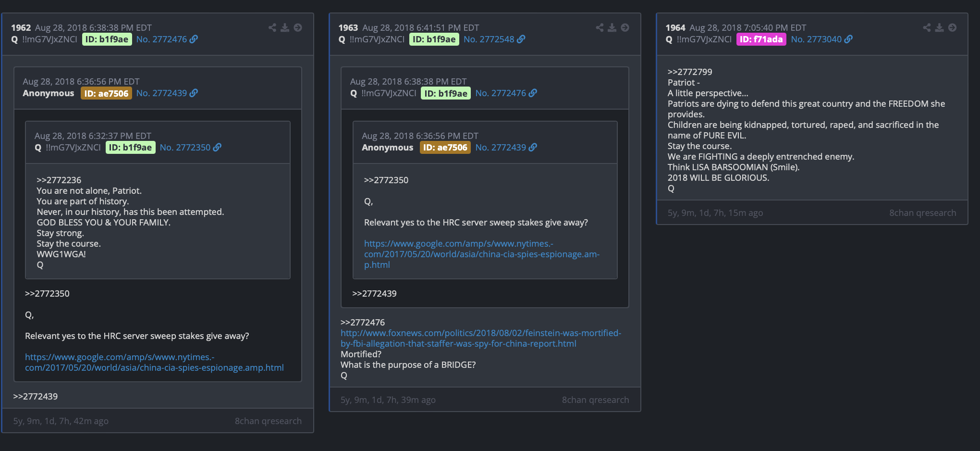Click '8chan qresearch' footer of post 1963
The height and width of the screenshot is (451, 980).
coord(595,400)
